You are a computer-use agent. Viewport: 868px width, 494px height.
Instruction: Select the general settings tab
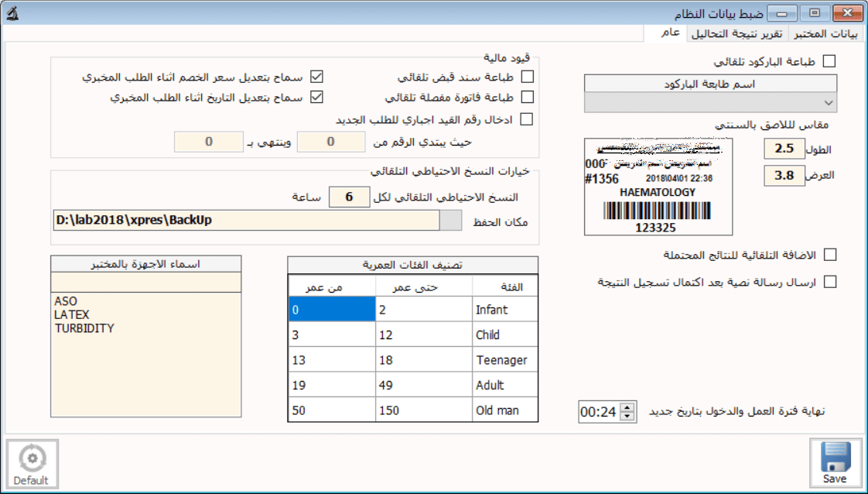click(x=670, y=33)
